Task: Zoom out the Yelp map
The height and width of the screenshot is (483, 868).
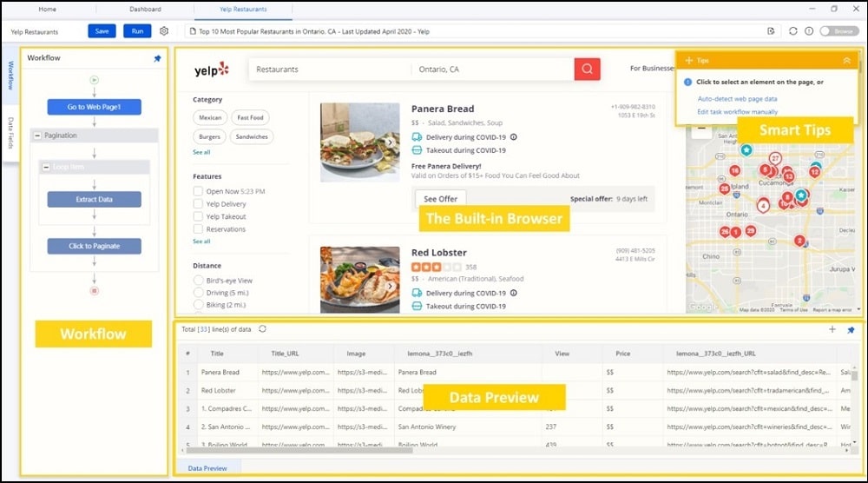Action: coord(701,129)
